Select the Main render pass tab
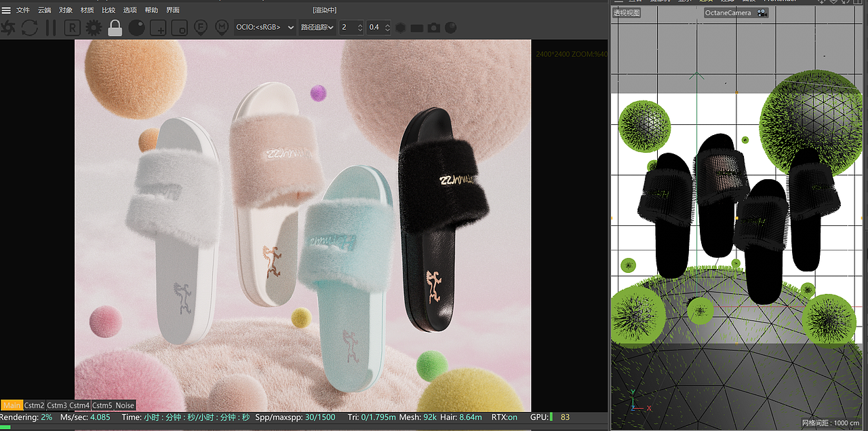This screenshot has width=868, height=431. pyautogui.click(x=12, y=405)
